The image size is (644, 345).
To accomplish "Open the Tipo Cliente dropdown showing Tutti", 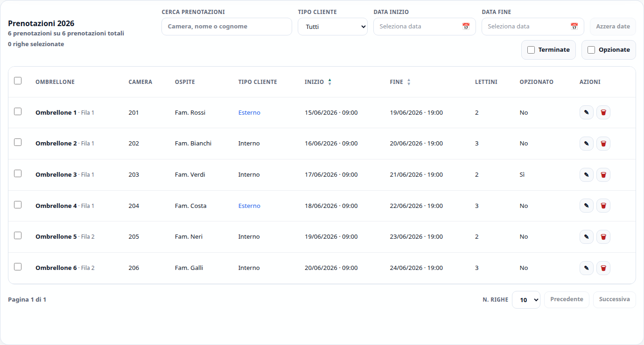I will click(x=333, y=27).
